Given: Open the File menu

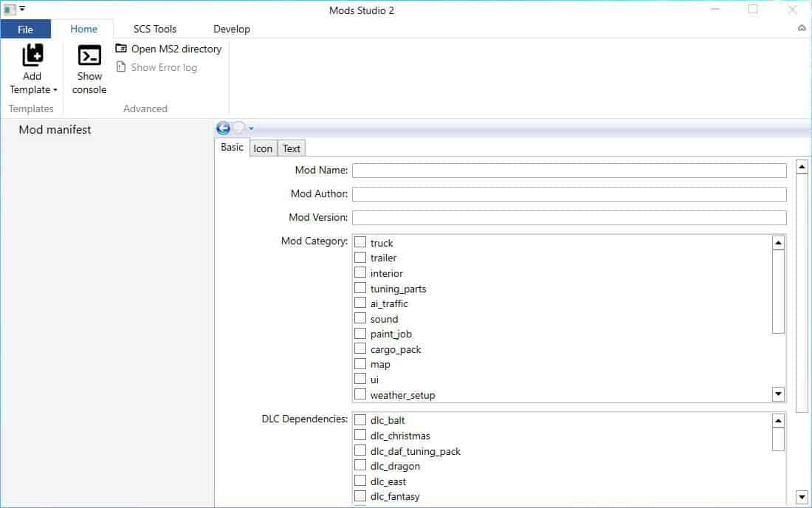Looking at the screenshot, I should 26,29.
